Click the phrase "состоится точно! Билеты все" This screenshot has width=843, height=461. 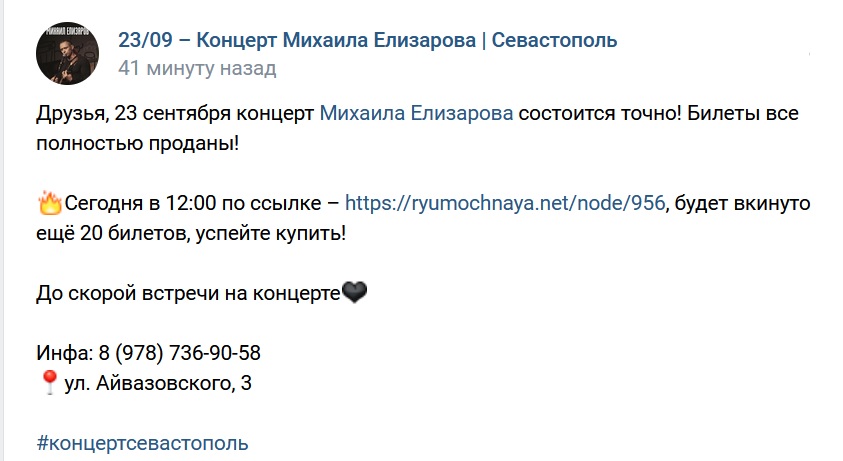658,114
